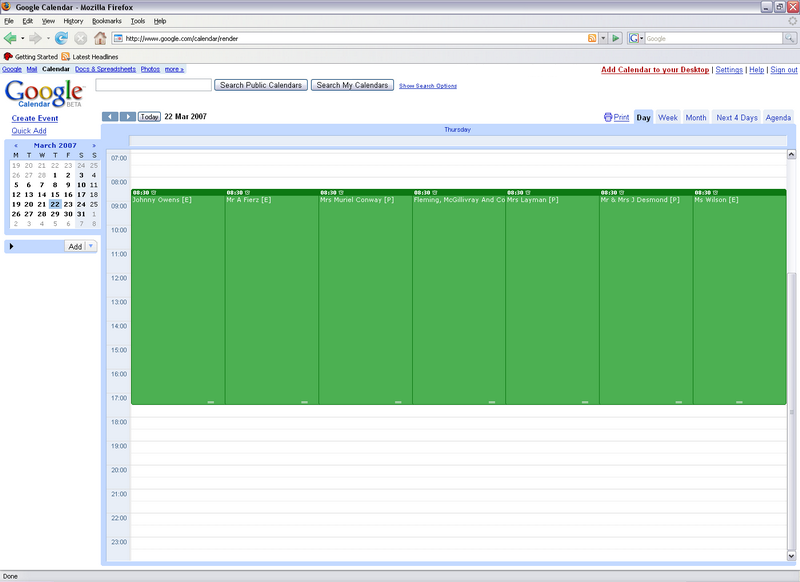Viewport: 800px width, 582px height.
Task: Go to Firefox home page icon
Action: (100, 38)
